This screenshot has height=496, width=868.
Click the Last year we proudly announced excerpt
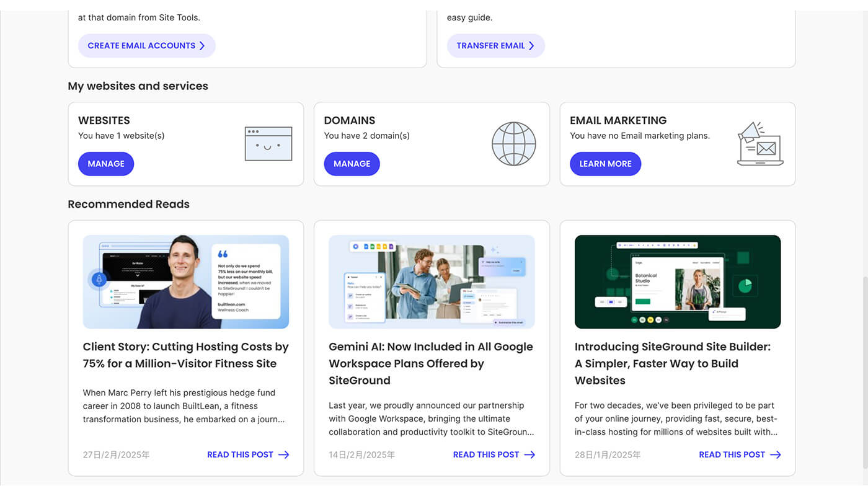[432, 418]
